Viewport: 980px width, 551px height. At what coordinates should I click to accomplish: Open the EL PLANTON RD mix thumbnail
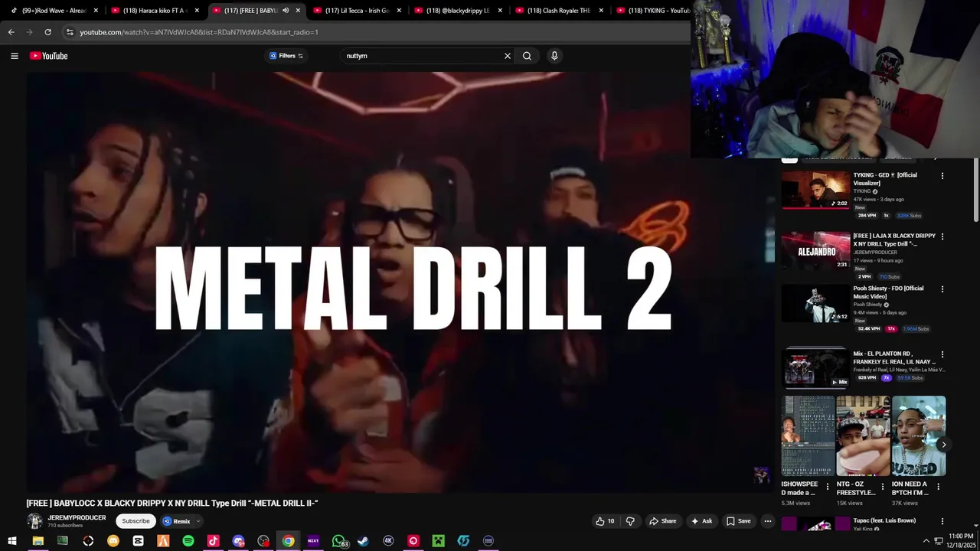point(815,369)
